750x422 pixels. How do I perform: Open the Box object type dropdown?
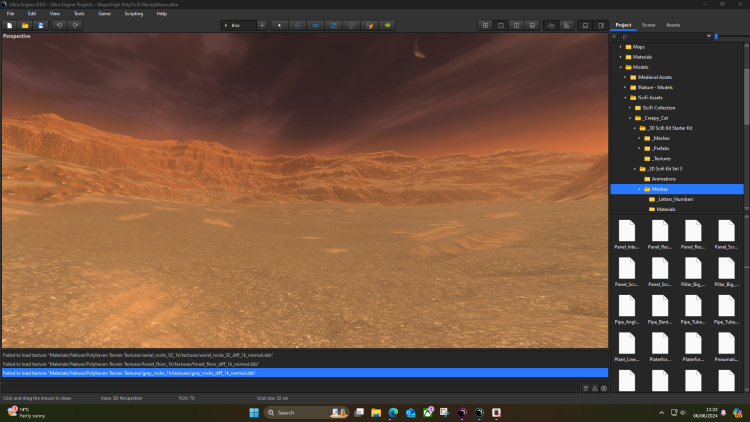coord(238,25)
